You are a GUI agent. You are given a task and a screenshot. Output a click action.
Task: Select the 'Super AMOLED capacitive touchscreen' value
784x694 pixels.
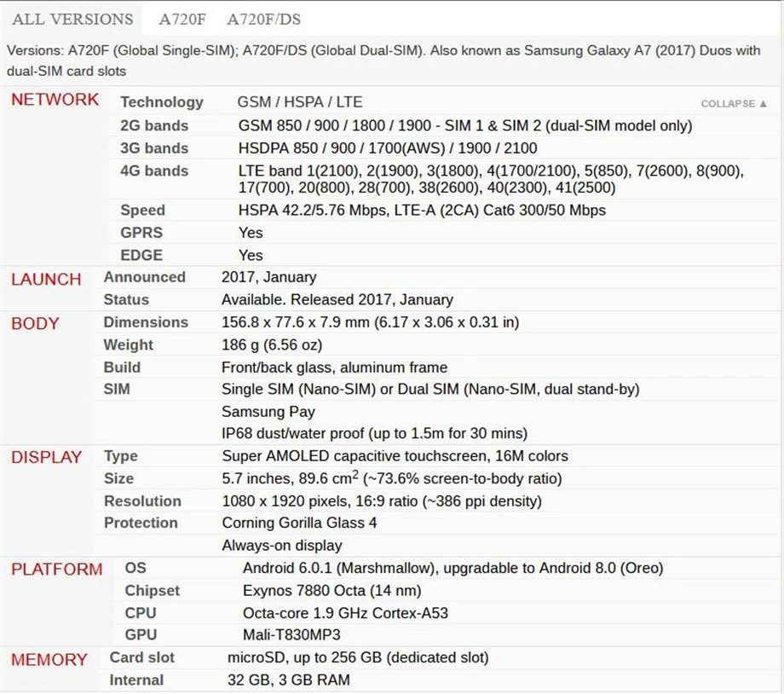[395, 456]
